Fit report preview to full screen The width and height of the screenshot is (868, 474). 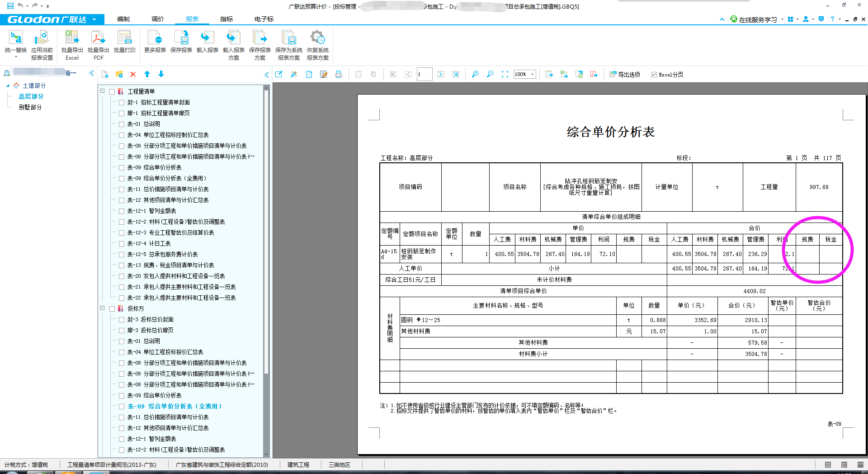pyautogui.click(x=505, y=74)
